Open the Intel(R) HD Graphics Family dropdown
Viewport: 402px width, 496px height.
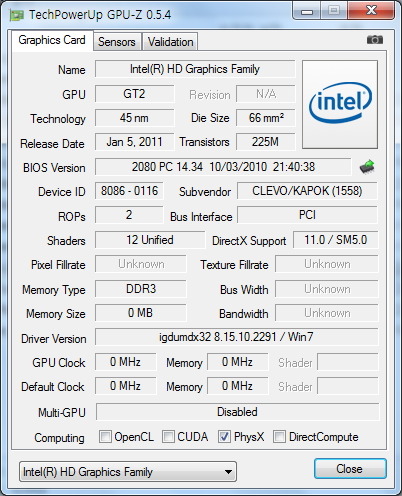pos(128,472)
